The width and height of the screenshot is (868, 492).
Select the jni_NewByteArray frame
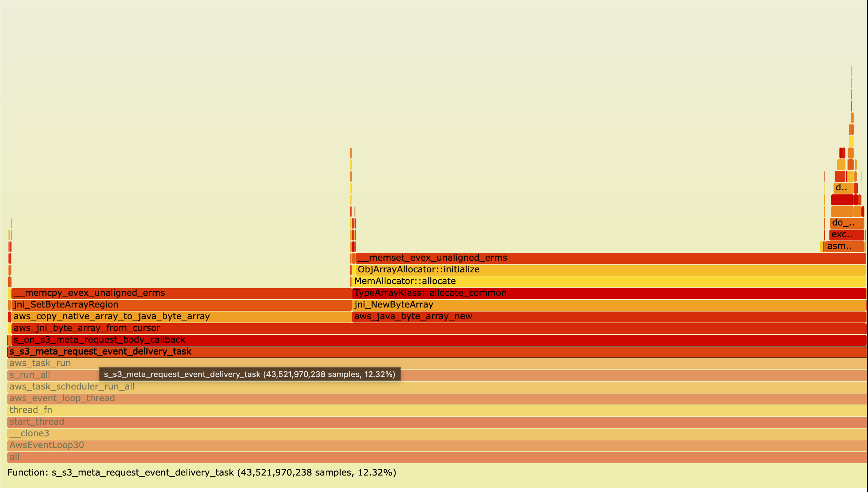(x=393, y=305)
